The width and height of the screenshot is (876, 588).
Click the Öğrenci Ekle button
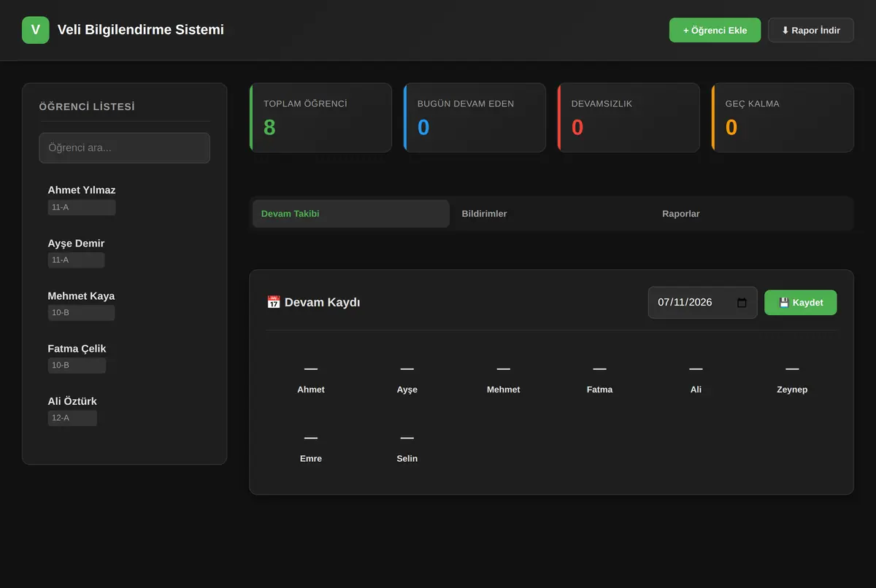[715, 30]
